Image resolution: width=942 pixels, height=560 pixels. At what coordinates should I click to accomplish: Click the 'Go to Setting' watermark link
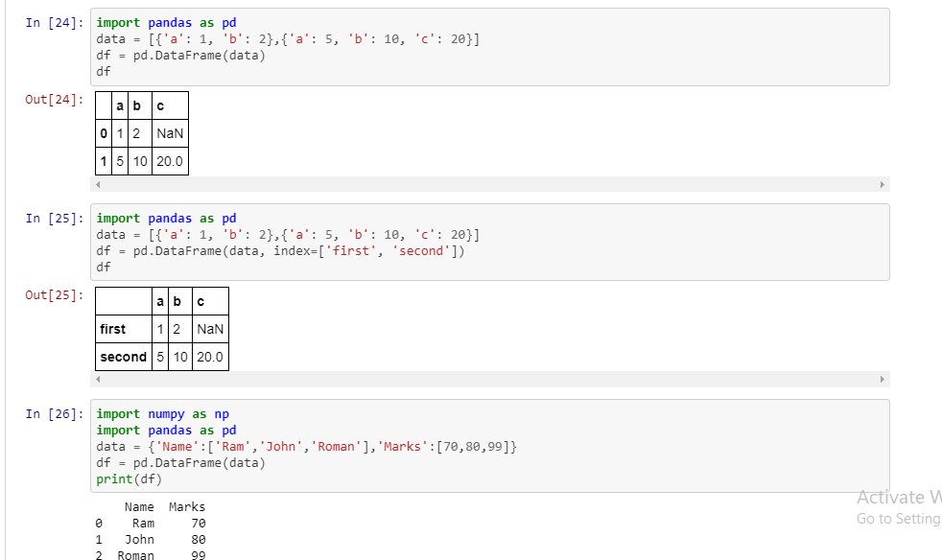tap(898, 518)
